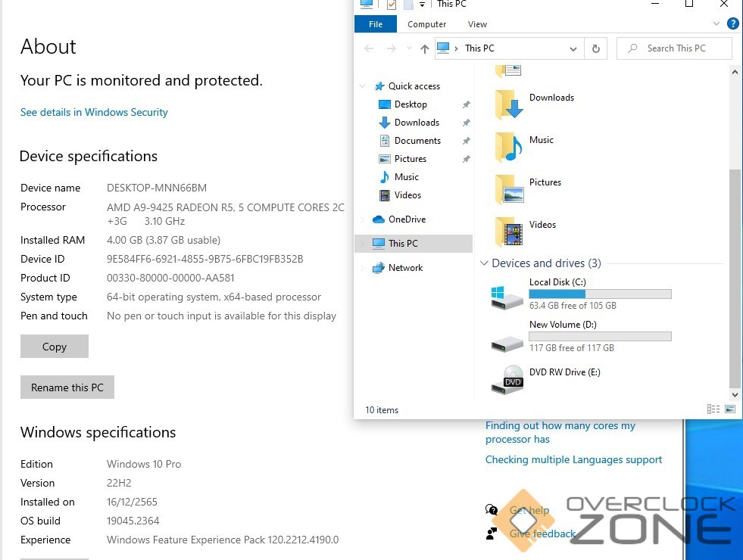Click the Quick access star icon
The width and height of the screenshot is (743, 560).
coord(379,86)
